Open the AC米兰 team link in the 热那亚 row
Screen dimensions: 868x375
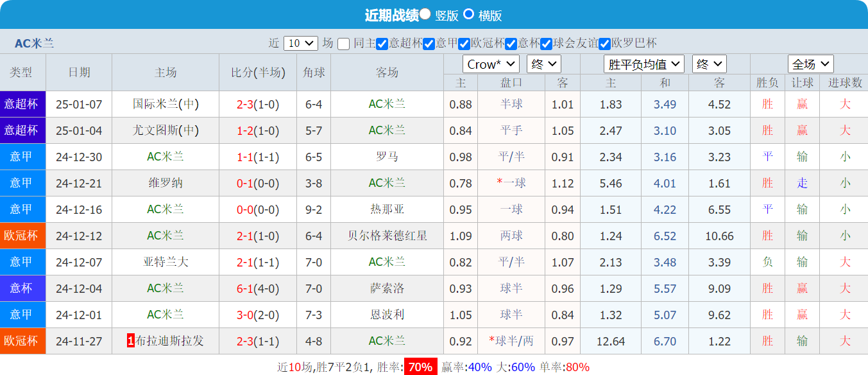coord(166,209)
